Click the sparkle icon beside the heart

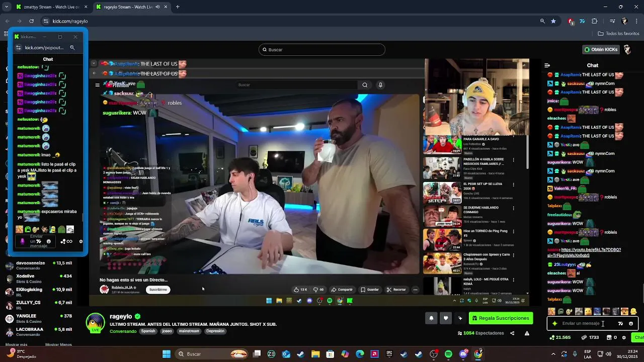(x=460, y=318)
